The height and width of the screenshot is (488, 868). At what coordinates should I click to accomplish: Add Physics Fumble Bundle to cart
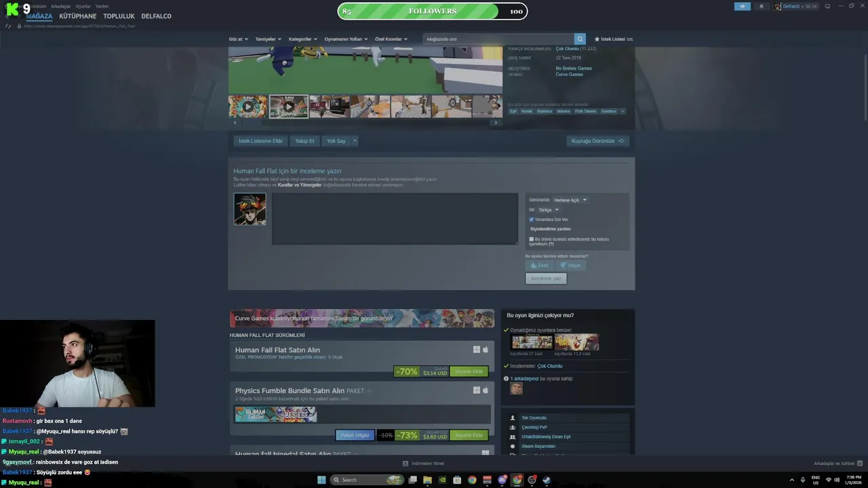(469, 435)
